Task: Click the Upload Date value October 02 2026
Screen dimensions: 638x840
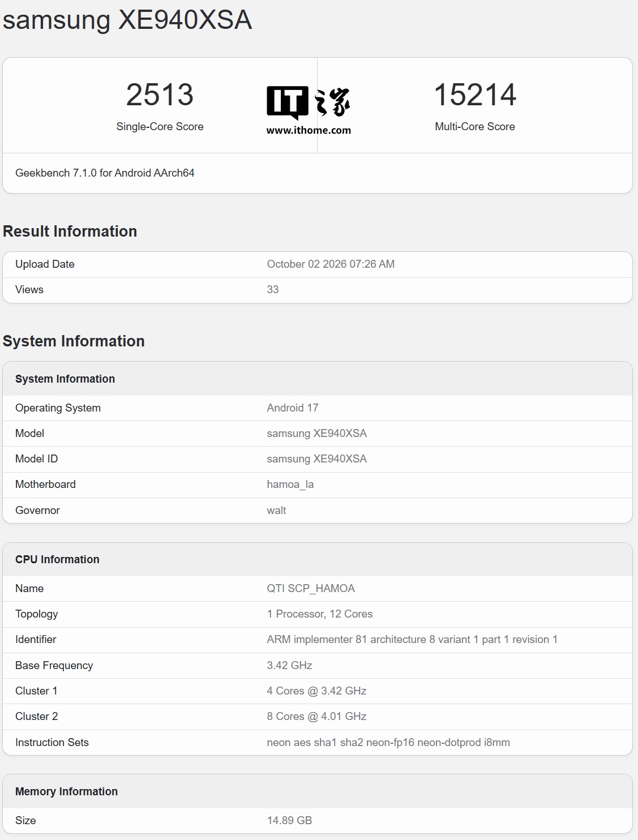Action: point(331,264)
